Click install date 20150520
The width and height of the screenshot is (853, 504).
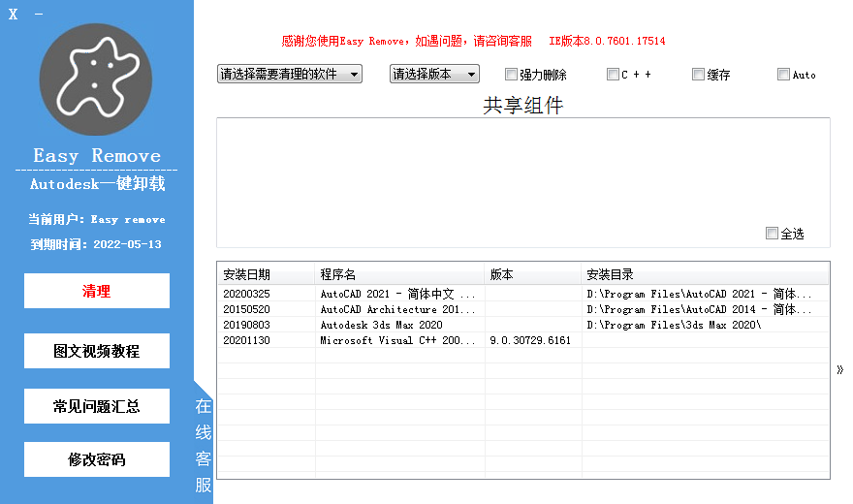pos(246,309)
